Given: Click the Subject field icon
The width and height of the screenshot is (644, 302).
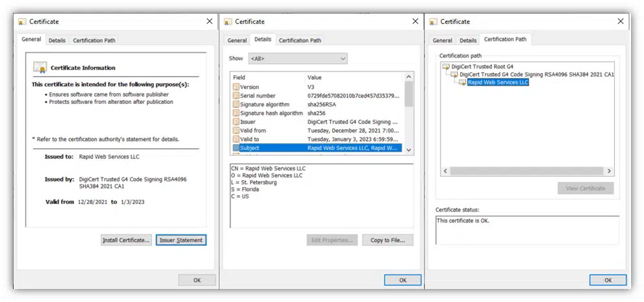Looking at the screenshot, I should tap(236, 147).
